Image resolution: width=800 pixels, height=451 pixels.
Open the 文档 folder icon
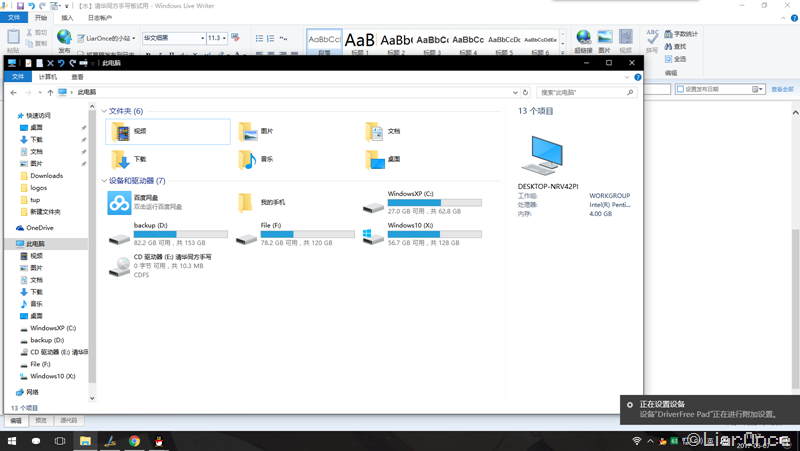375,132
